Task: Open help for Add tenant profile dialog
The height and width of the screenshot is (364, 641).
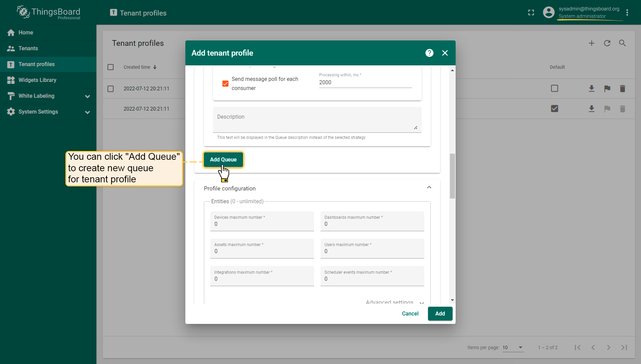Action: [429, 53]
